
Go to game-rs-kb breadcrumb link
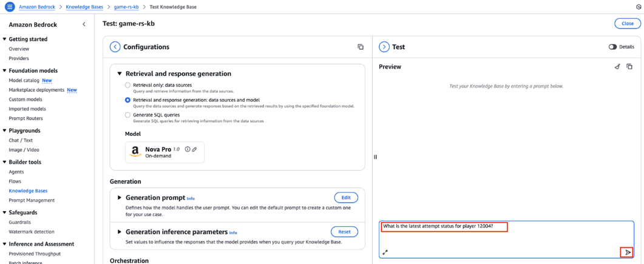coord(125,7)
